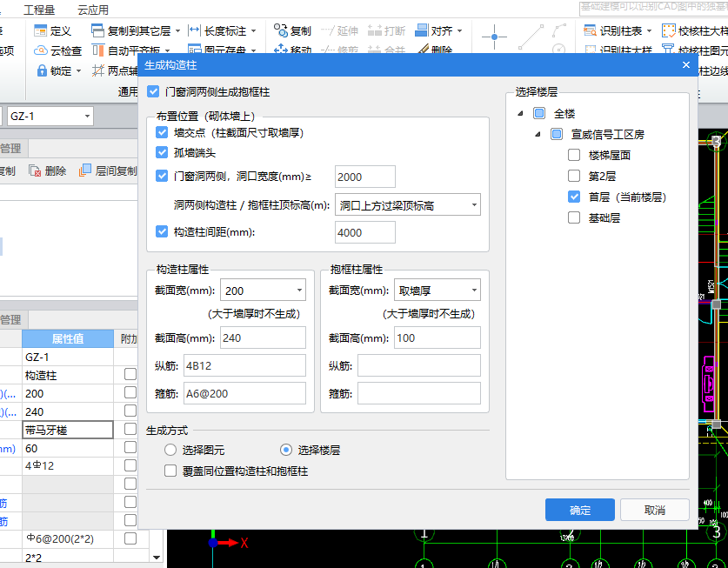Uncheck 首层 (当前楼层) checkbox

[574, 197]
